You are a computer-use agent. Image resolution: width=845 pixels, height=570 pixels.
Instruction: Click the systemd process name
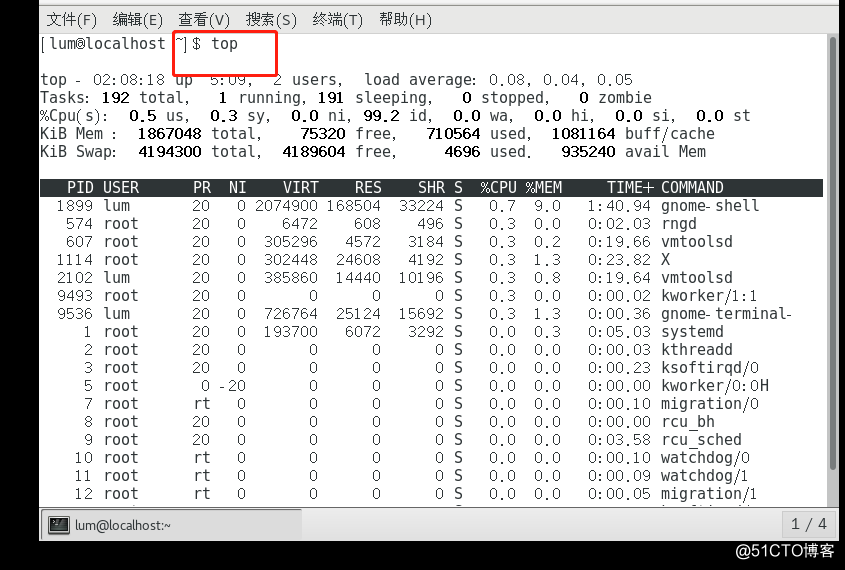tap(692, 332)
